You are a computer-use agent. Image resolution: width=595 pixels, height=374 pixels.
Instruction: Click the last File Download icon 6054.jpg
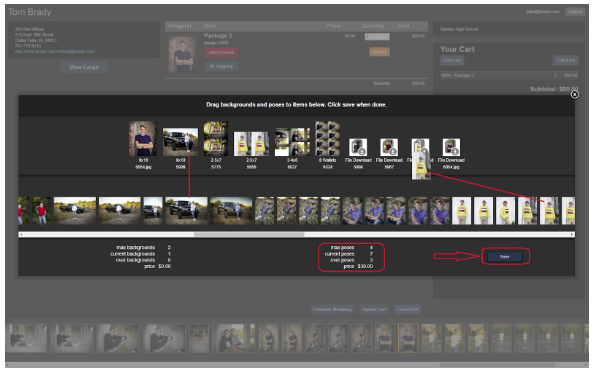[x=451, y=147]
